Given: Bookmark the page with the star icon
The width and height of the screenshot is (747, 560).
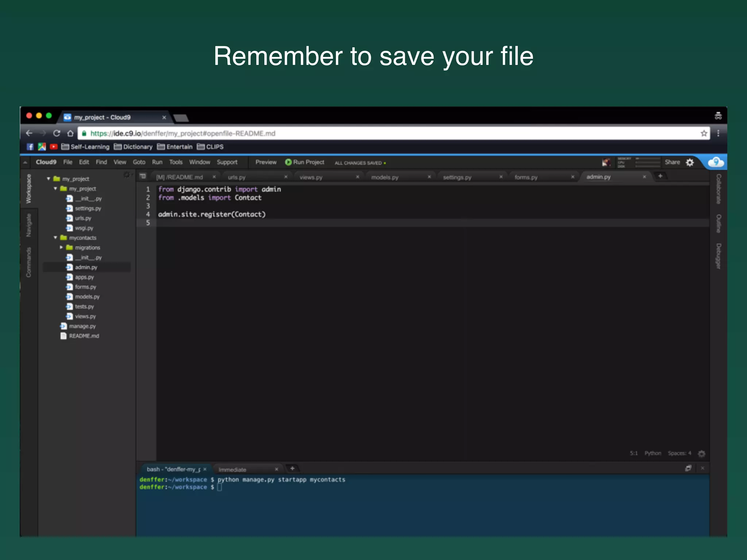Looking at the screenshot, I should [x=704, y=133].
